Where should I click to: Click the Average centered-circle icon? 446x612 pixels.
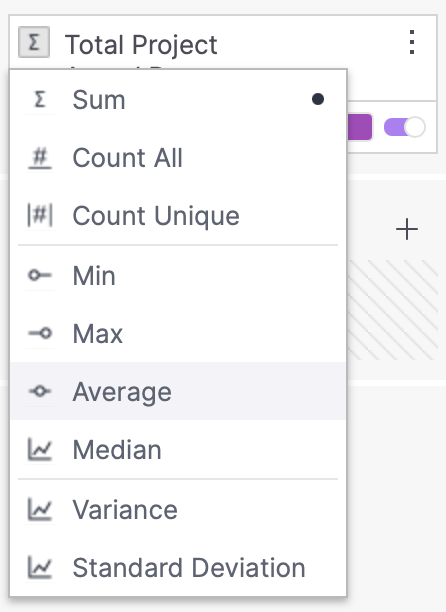pos(40,391)
